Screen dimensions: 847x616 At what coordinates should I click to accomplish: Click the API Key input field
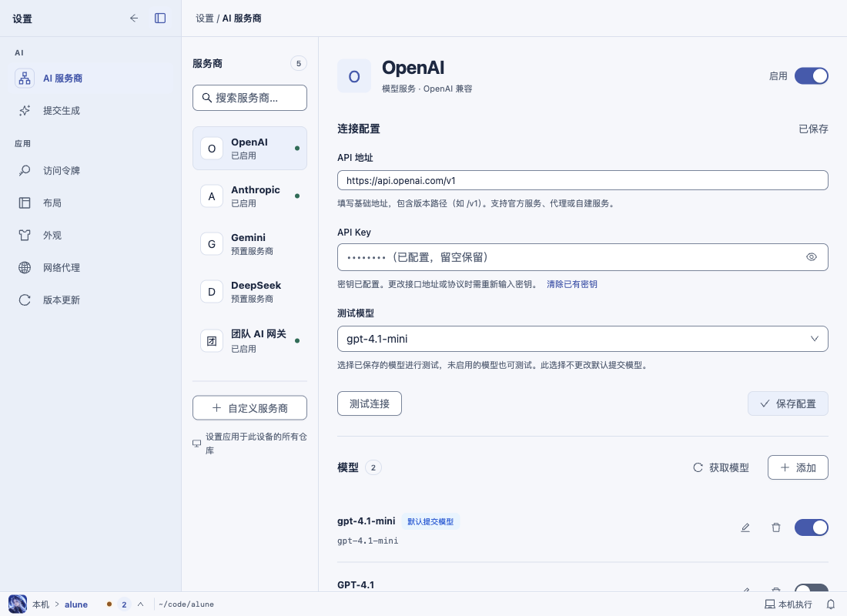click(582, 257)
